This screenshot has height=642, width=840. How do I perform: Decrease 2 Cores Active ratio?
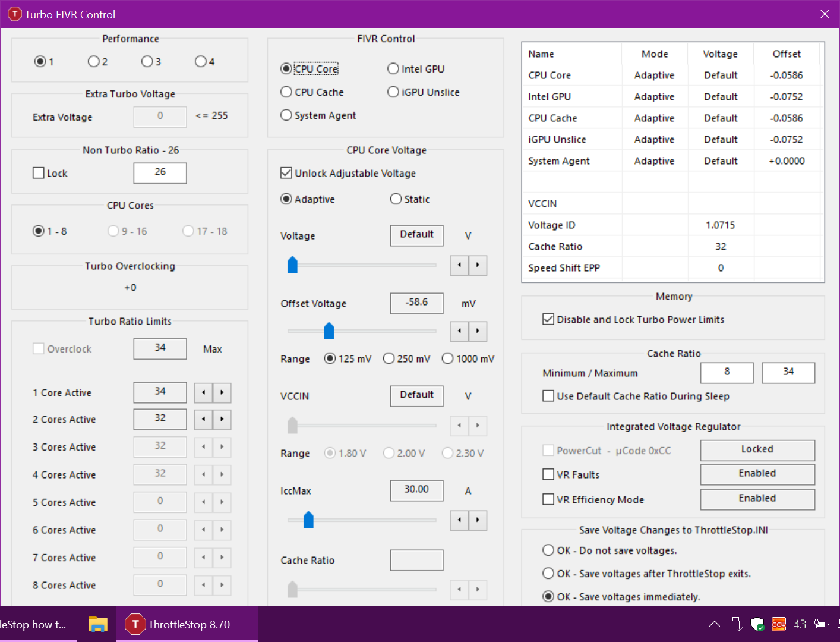[204, 419]
